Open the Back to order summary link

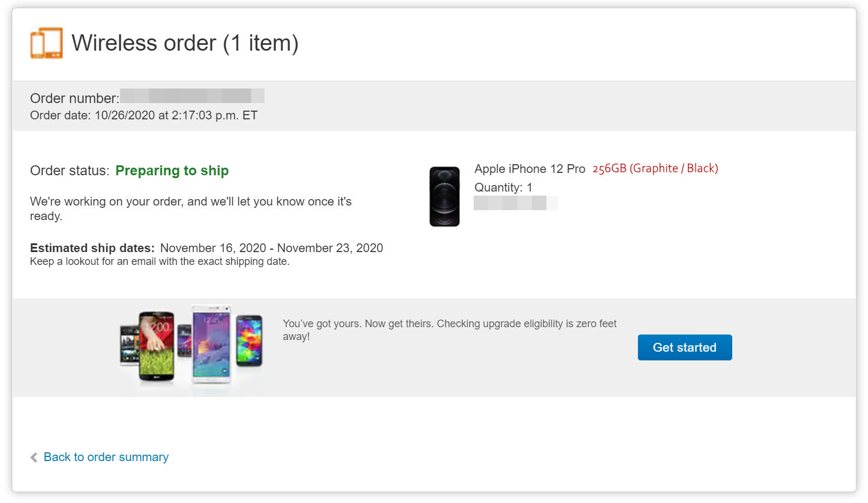tap(106, 458)
